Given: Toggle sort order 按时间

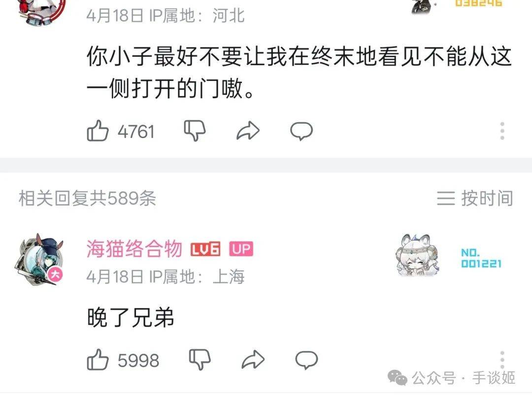Looking at the screenshot, I should point(475,198).
